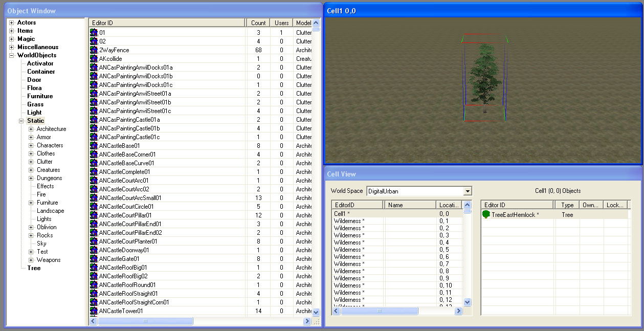
Task: Select Cell1 row in cell list
Action: [x=397, y=213]
